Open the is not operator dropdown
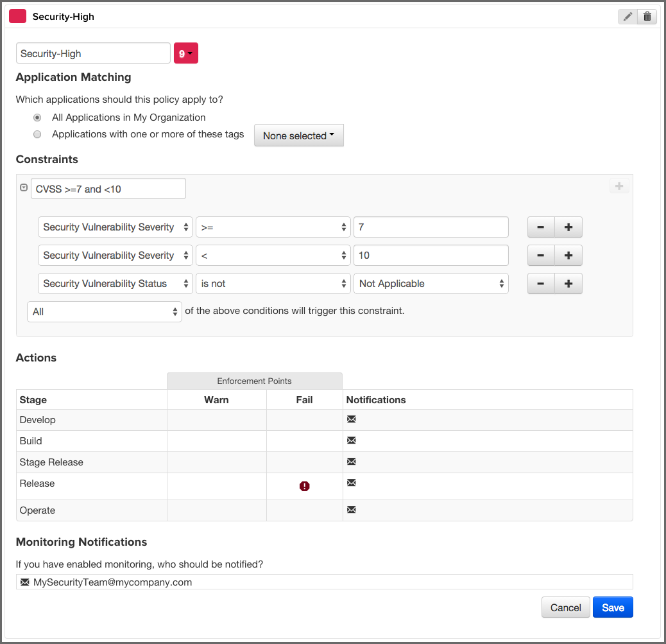 273,283
